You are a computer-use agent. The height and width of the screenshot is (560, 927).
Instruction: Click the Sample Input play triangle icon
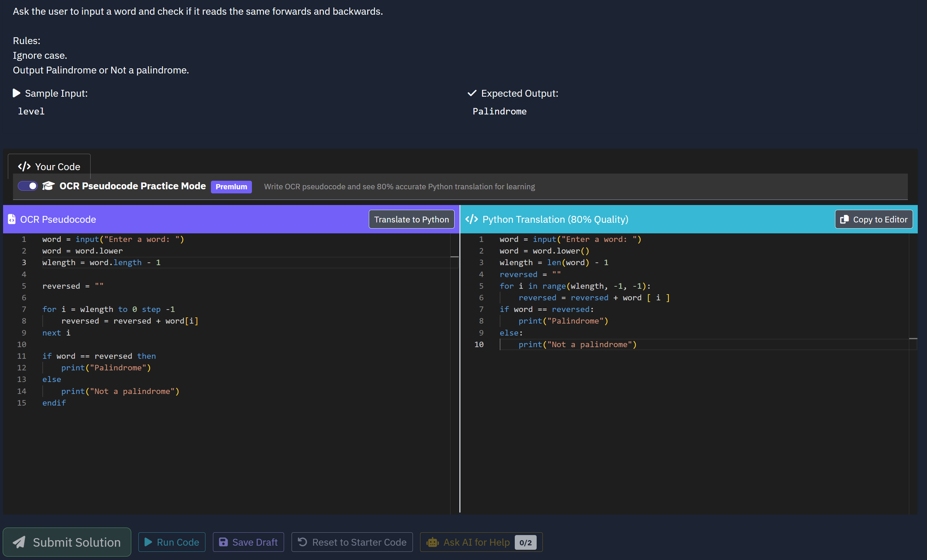click(x=16, y=93)
